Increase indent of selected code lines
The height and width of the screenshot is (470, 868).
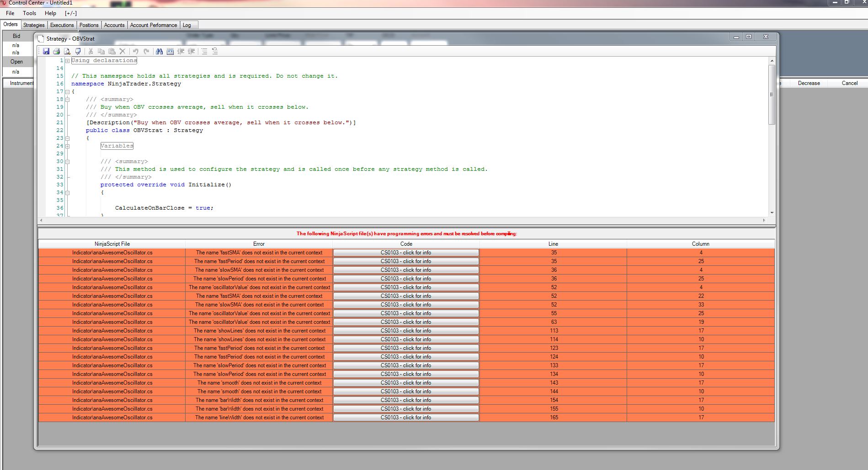pyautogui.click(x=192, y=51)
